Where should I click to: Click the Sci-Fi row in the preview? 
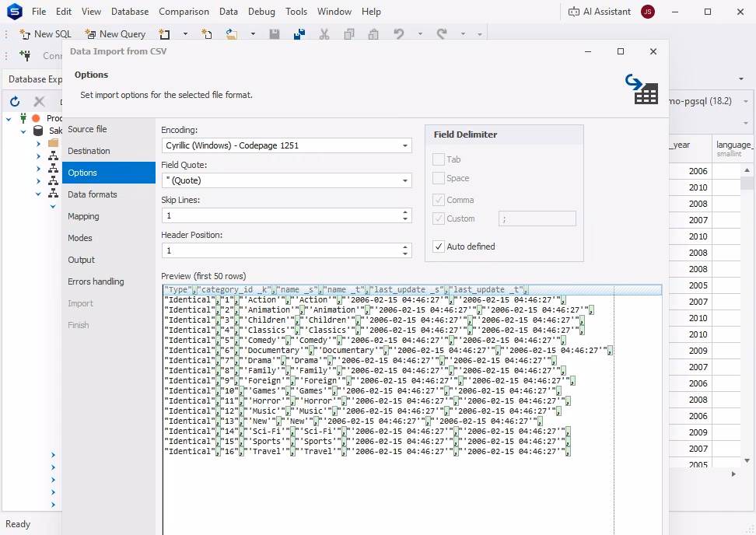367,432
